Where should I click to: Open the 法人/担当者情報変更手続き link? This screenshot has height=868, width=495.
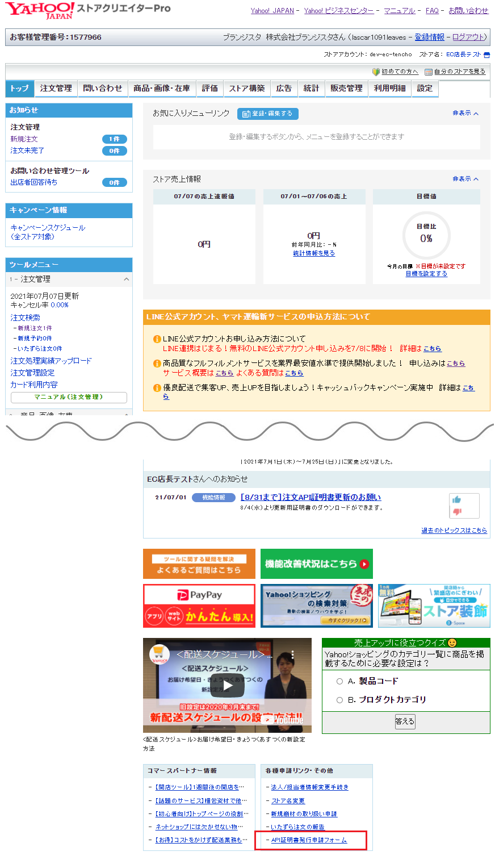tap(309, 787)
